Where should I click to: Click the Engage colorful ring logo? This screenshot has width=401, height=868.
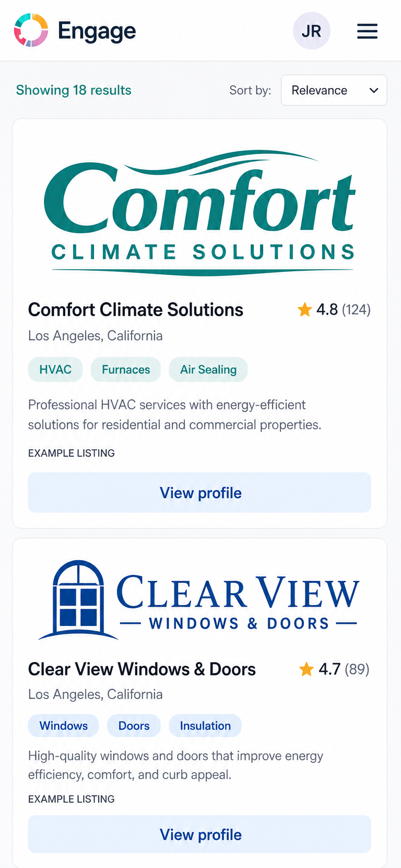click(x=31, y=30)
